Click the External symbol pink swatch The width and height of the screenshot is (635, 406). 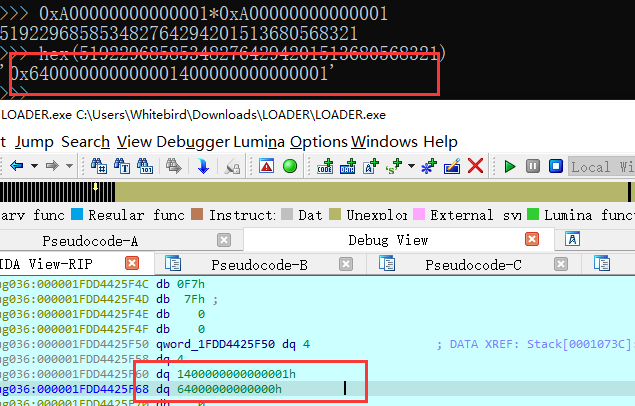tap(419, 214)
